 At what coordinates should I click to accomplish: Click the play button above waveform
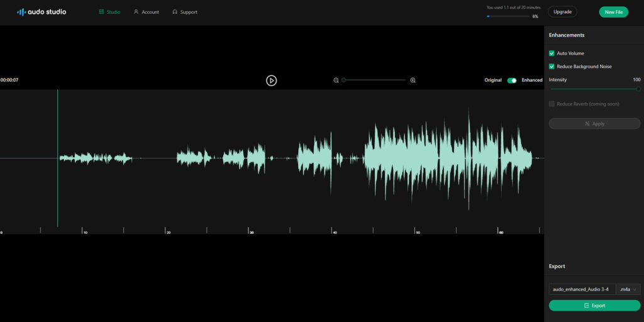[x=271, y=80]
